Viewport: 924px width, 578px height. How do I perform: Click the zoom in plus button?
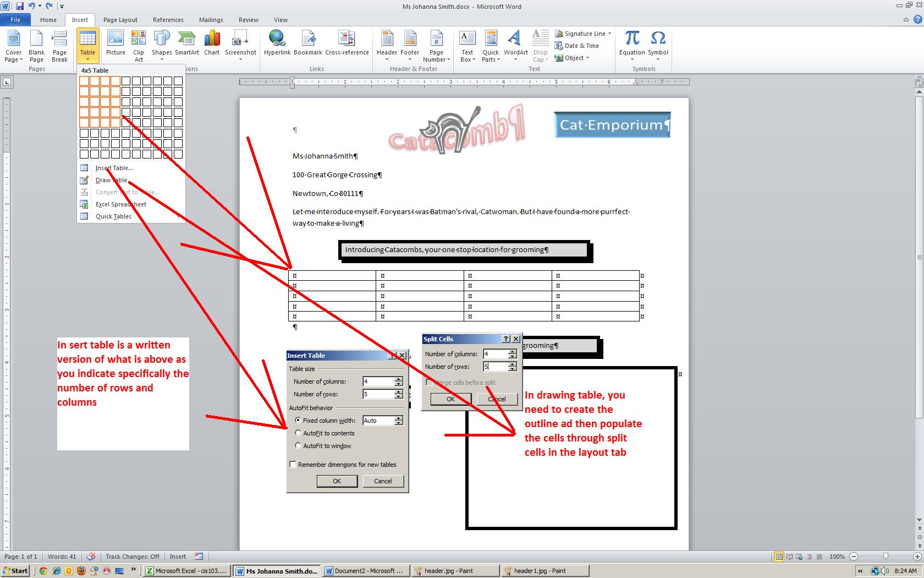pyautogui.click(x=917, y=557)
